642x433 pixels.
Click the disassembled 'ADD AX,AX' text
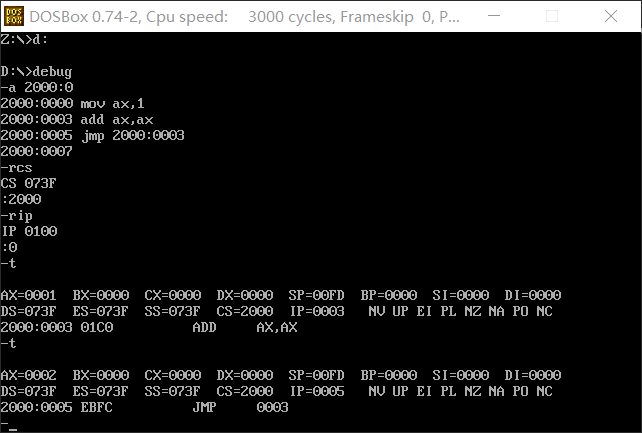[245, 327]
